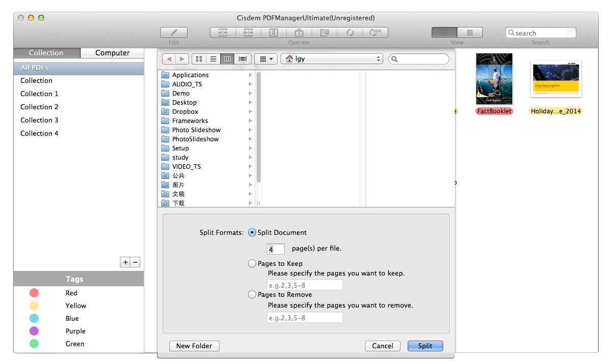
Task: Click the Purple tag color
Action: 34,331
